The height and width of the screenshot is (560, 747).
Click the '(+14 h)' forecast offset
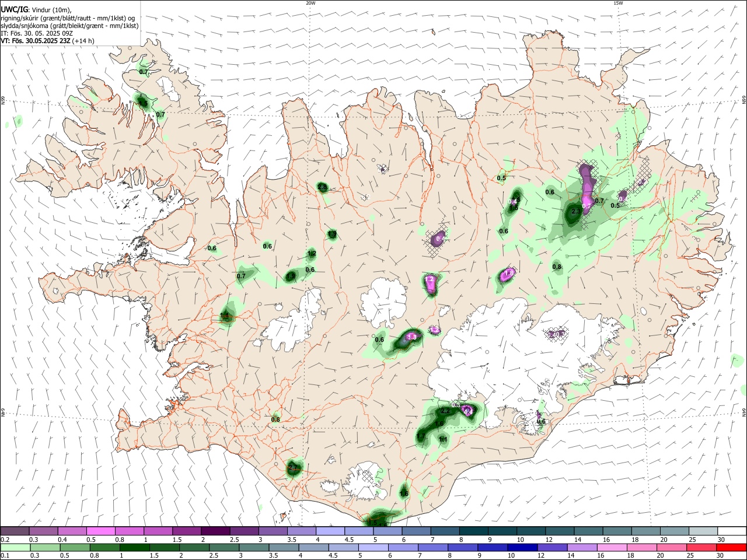click(x=83, y=41)
